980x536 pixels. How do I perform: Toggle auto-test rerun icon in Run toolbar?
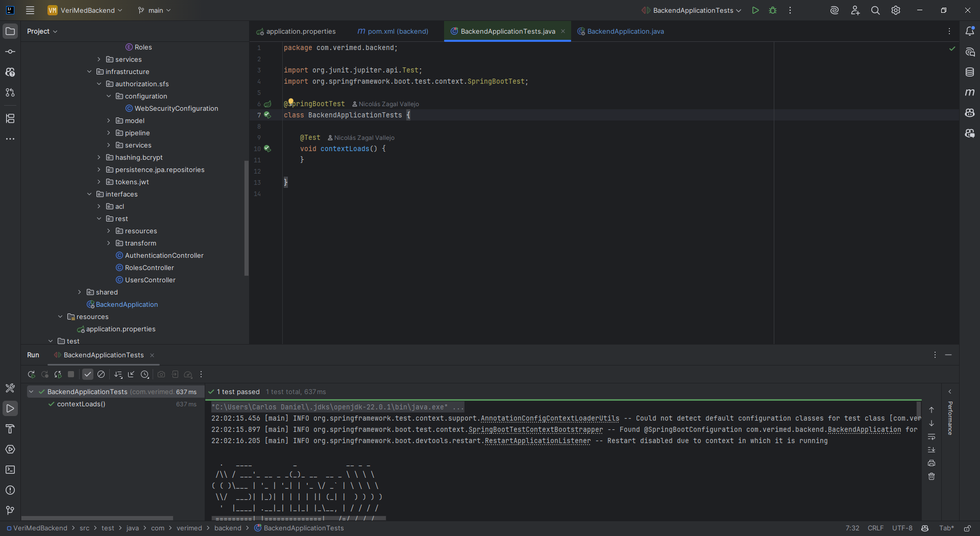coord(58,374)
